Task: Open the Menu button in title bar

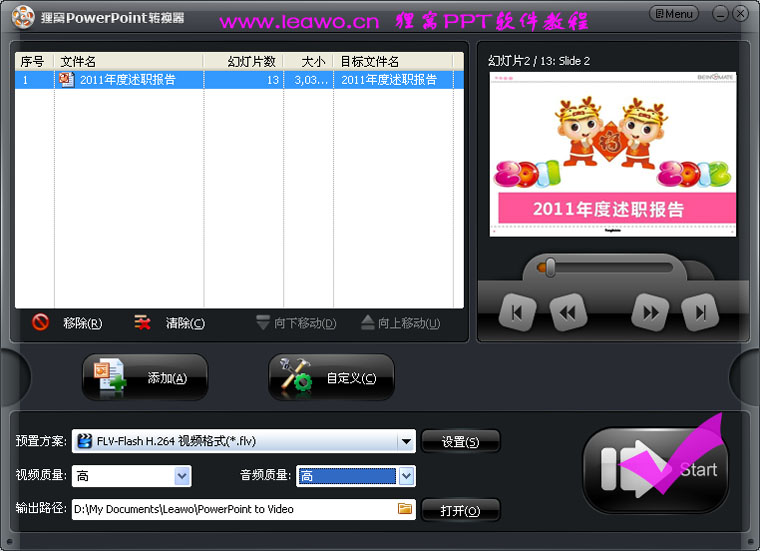Action: [673, 14]
